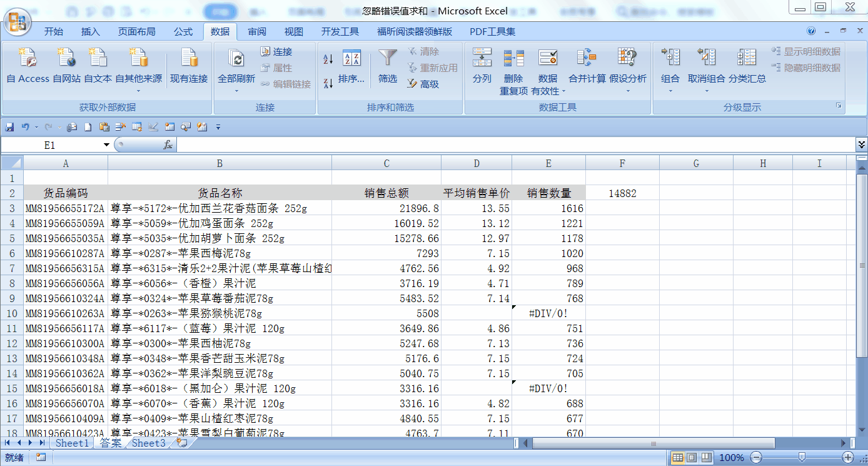Click the Subtotal (分类汇总) icon

(746, 59)
